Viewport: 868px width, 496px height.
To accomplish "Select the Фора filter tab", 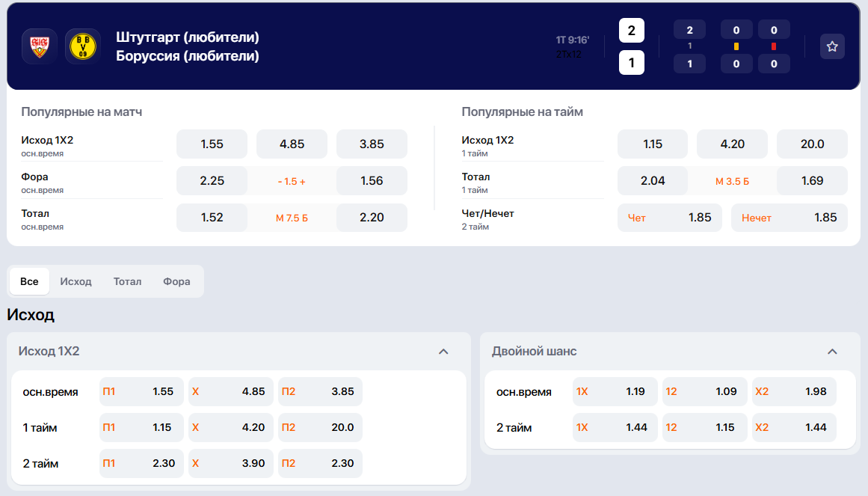I will pos(176,282).
